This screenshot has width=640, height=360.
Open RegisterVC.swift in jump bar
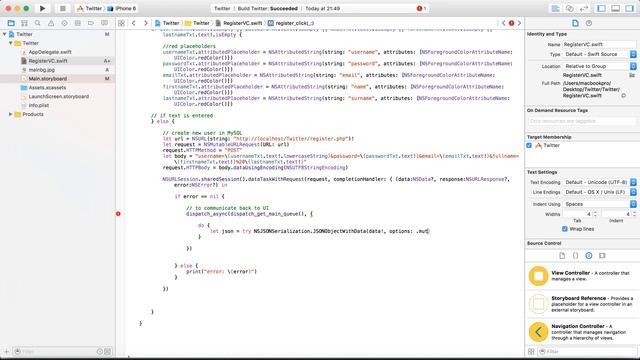(x=239, y=23)
